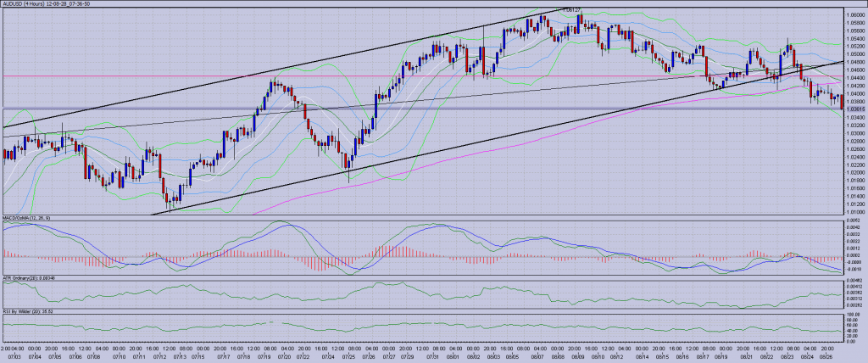This screenshot has height=363, width=868.
Task: Select the pink horizontal line near 1.04400
Action: click(x=339, y=76)
